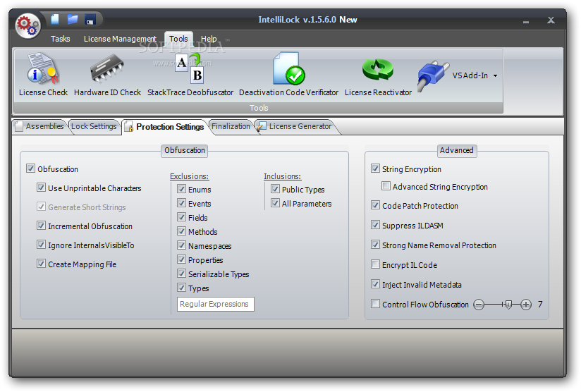
Task: Click the Save project floppy disk icon
Action: 90,19
